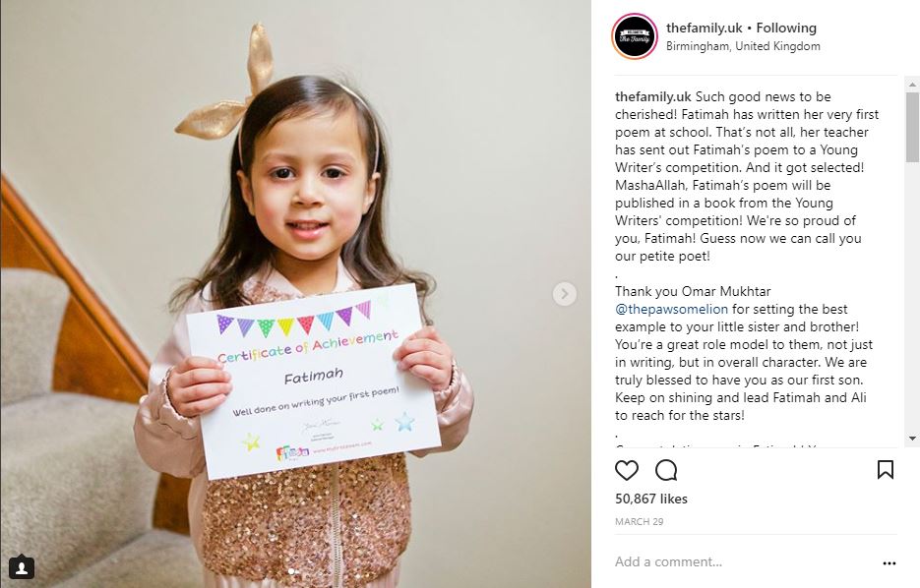Click the caption scrollbar down arrow
The height and width of the screenshot is (588, 920).
[x=912, y=438]
